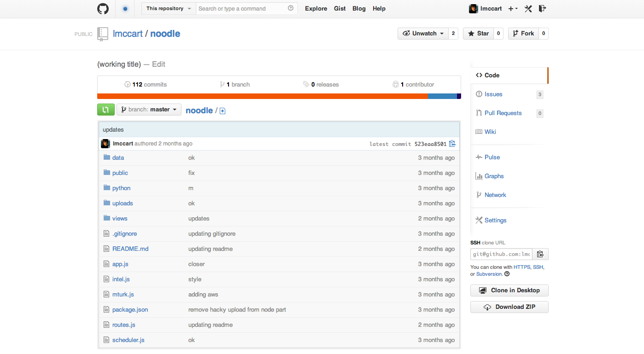The image size is (644, 354).
Task: Click the sign out icon
Action: tap(542, 9)
